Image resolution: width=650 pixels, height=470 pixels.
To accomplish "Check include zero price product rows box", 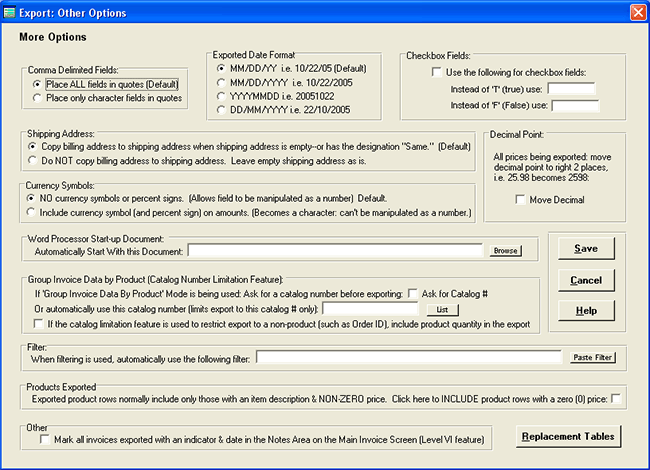I will (616, 400).
